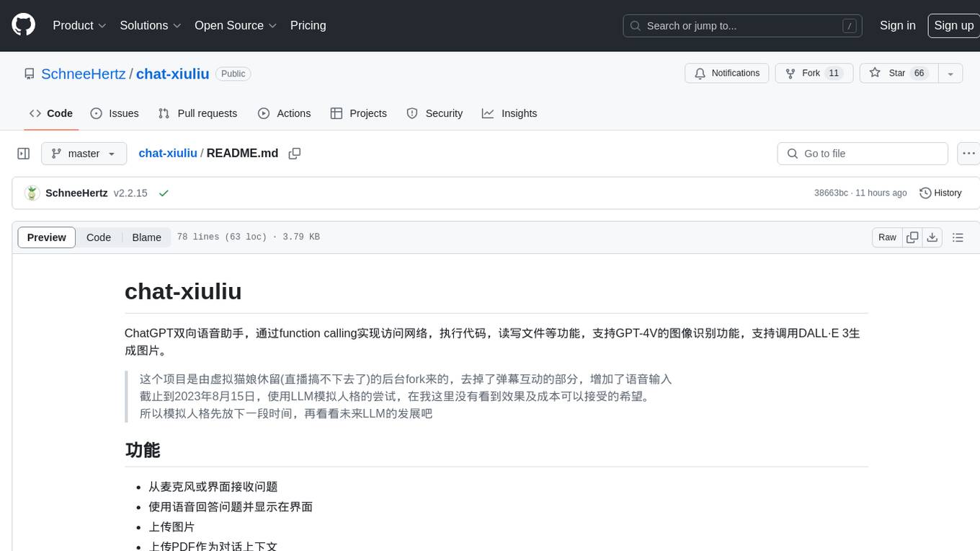Screen dimensions: 980x551
Task: Click the Notifications bell button
Action: [727, 74]
